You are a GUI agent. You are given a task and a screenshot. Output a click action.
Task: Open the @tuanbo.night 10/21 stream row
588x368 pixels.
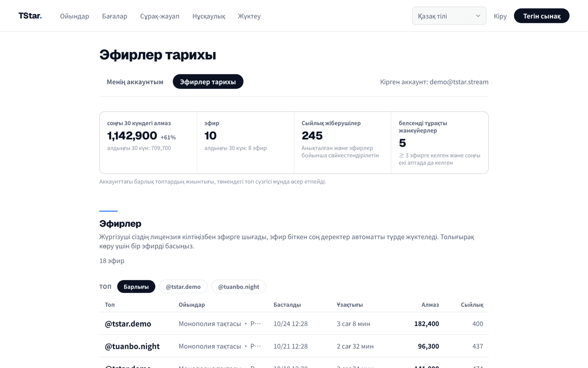coord(294,346)
